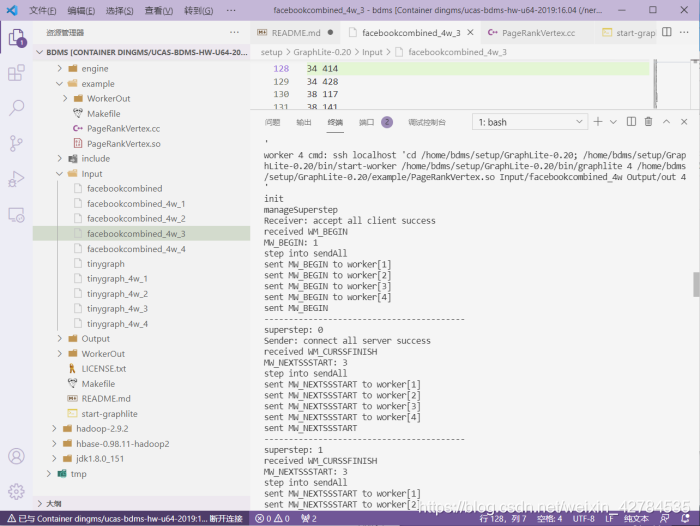The height and width of the screenshot is (526, 700).
Task: Split the terminal pane
Action: coord(631,121)
